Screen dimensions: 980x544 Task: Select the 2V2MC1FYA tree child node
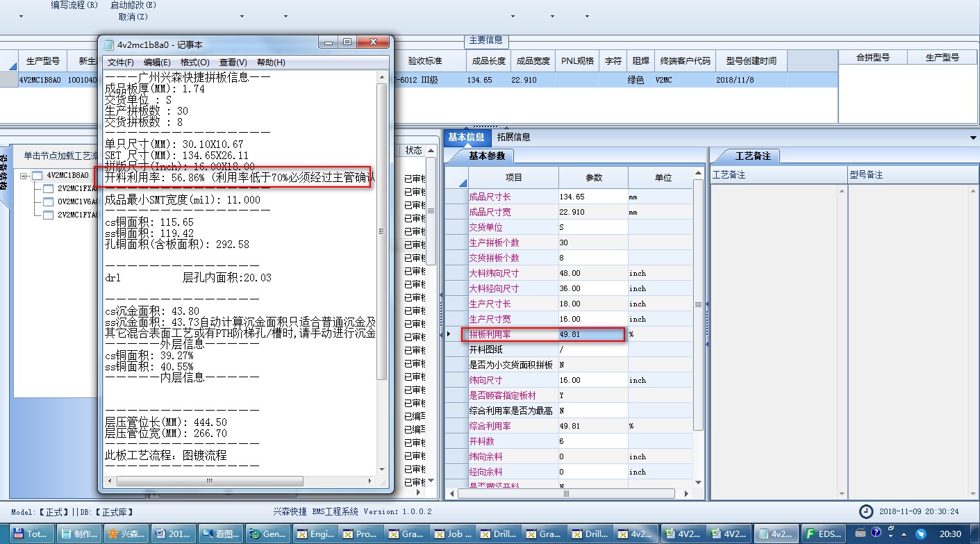tap(76, 215)
